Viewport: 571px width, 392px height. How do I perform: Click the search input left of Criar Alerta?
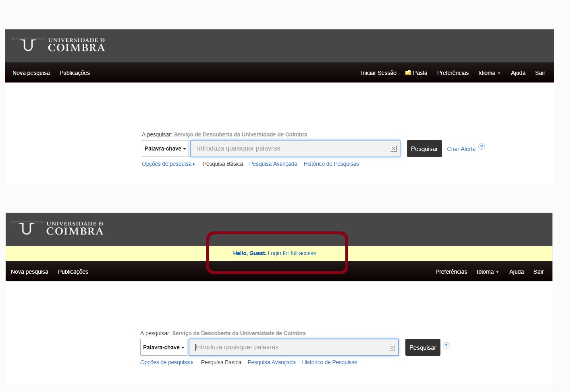[x=290, y=149]
